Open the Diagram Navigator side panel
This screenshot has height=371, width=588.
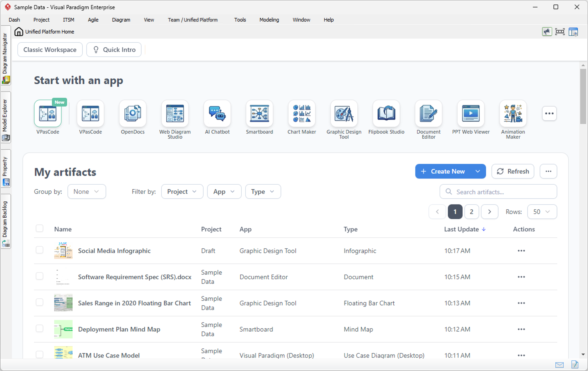[x=6, y=56]
